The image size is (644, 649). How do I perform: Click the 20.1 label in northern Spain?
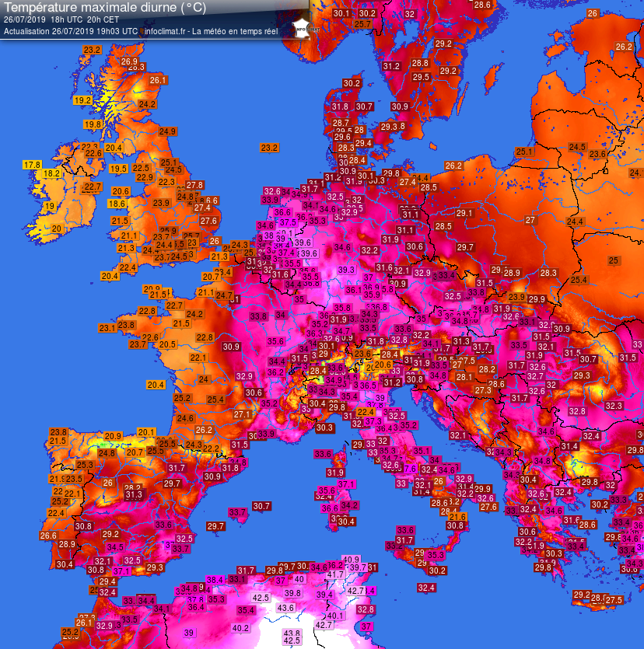pos(146,432)
